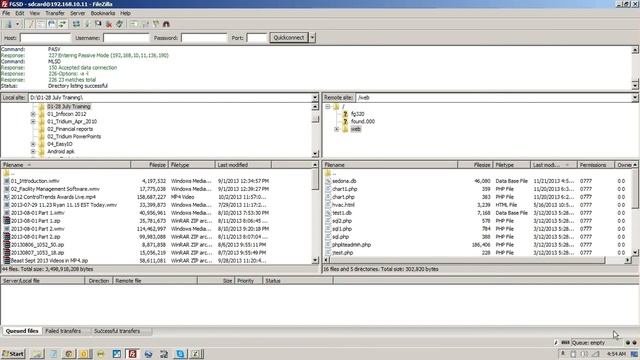This screenshot has width=640, height=360.
Task: Click icon of 01_Introduction.wmv file
Action: click(x=7, y=181)
